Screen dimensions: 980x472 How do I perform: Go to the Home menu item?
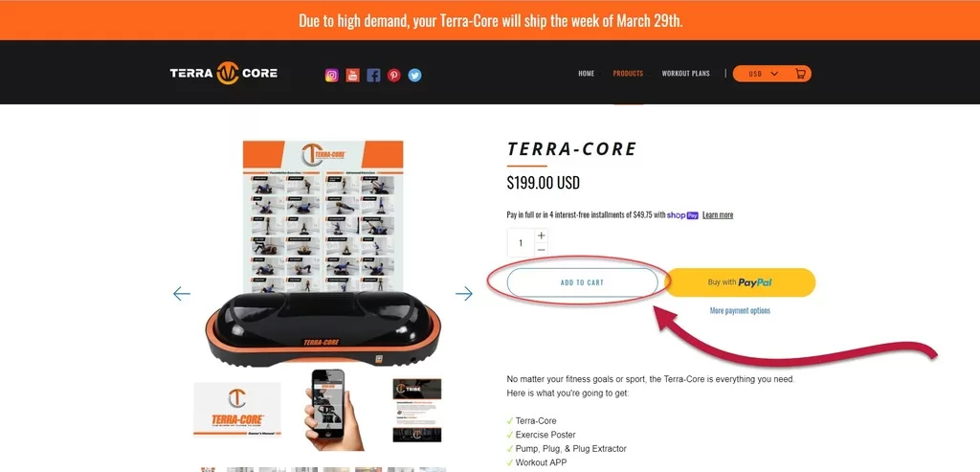587,73
